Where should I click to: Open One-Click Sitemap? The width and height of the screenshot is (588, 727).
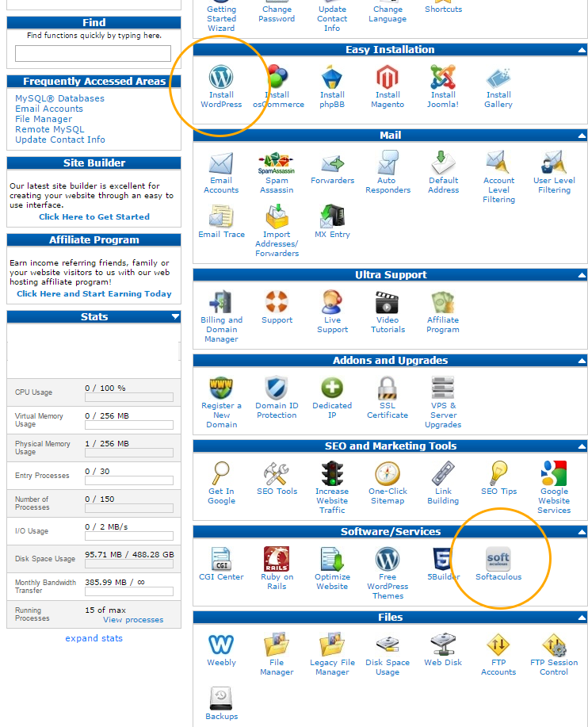(x=388, y=473)
